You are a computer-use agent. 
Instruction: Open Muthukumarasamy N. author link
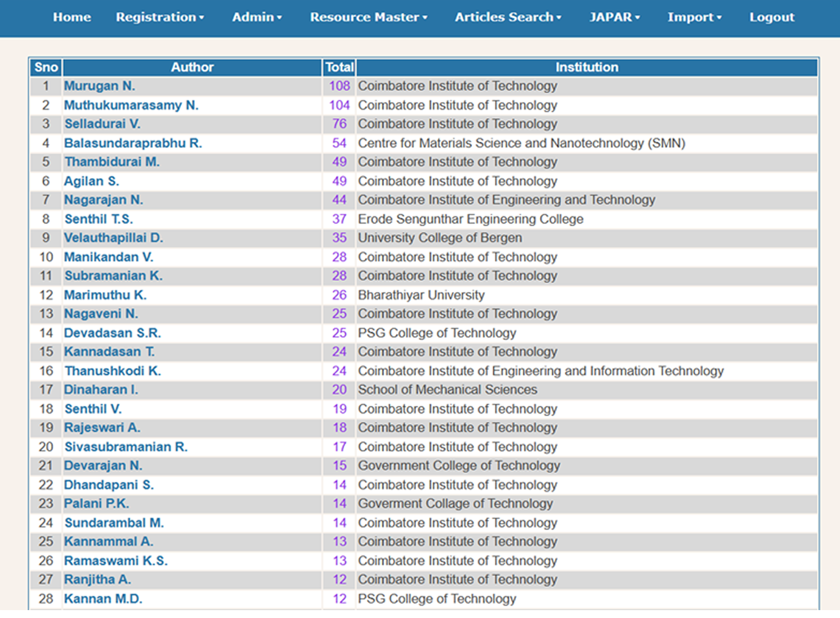point(131,105)
